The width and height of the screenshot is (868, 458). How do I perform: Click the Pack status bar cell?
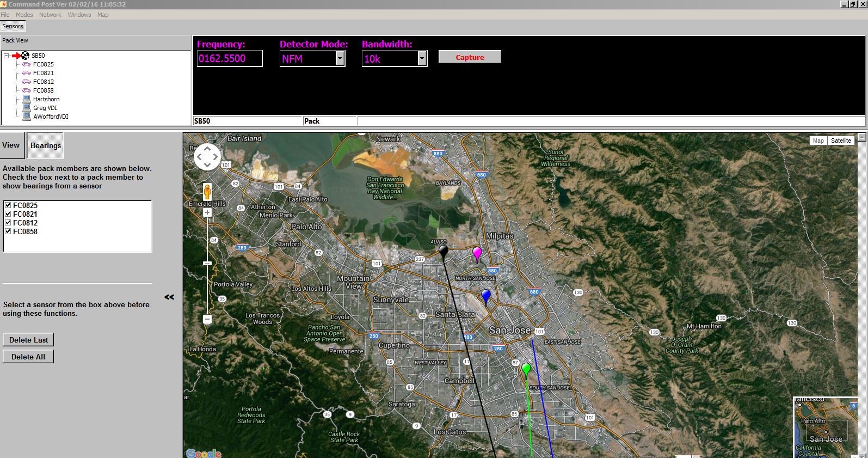(x=330, y=121)
